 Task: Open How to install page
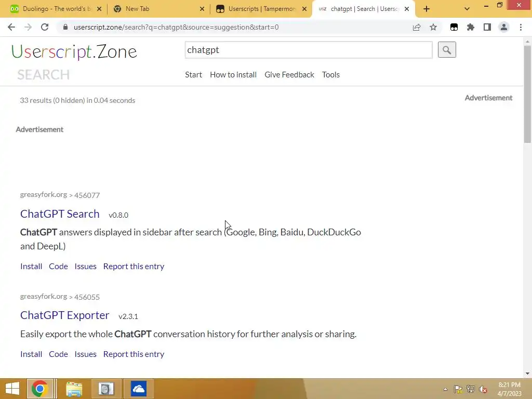point(233,75)
